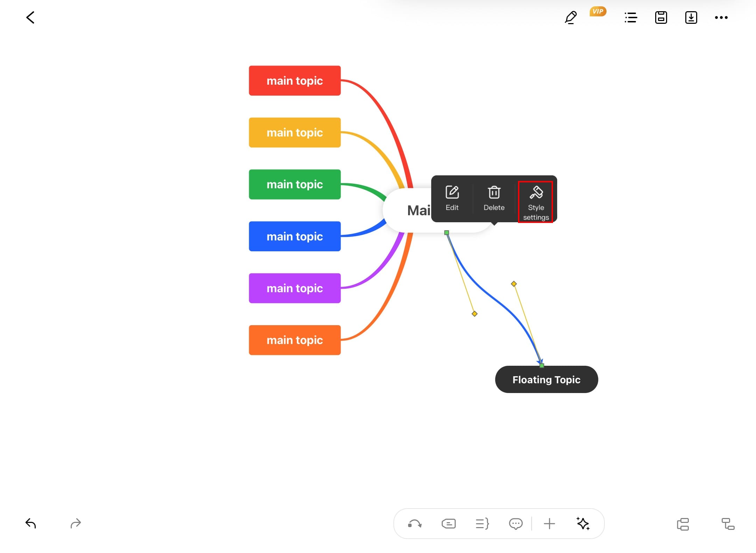Screen dimensions: 756x553
Task: Tap the back arrow
Action: 30,17
